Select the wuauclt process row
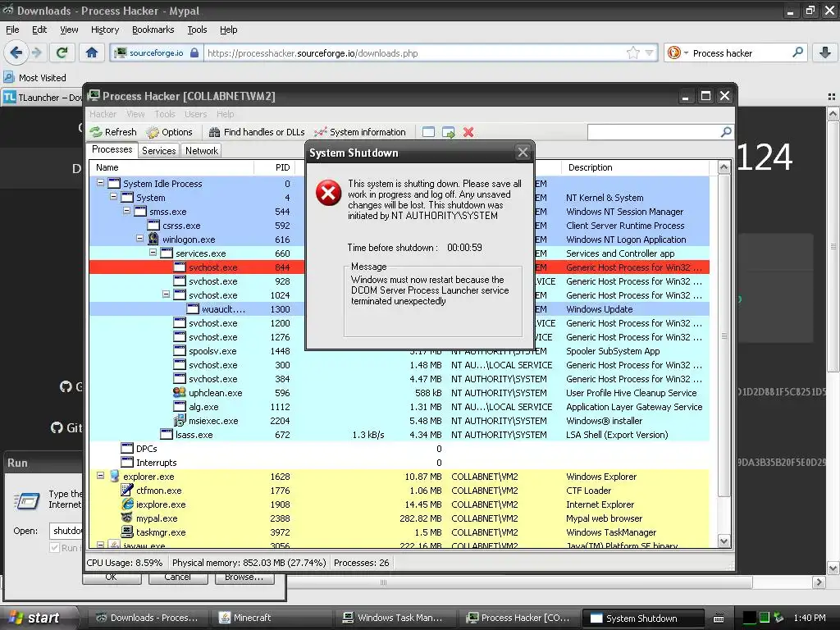The height and width of the screenshot is (630, 840). (x=399, y=308)
